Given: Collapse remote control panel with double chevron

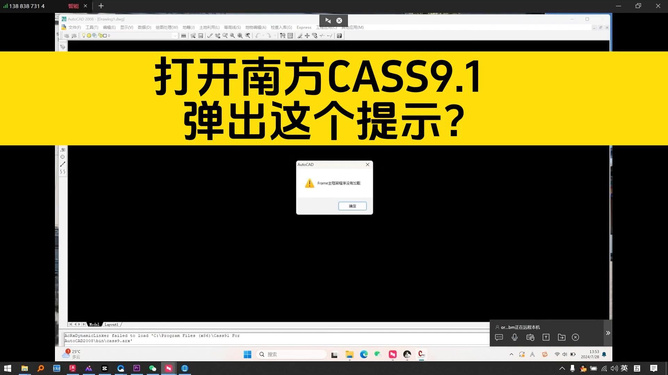Looking at the screenshot, I should [608, 333].
